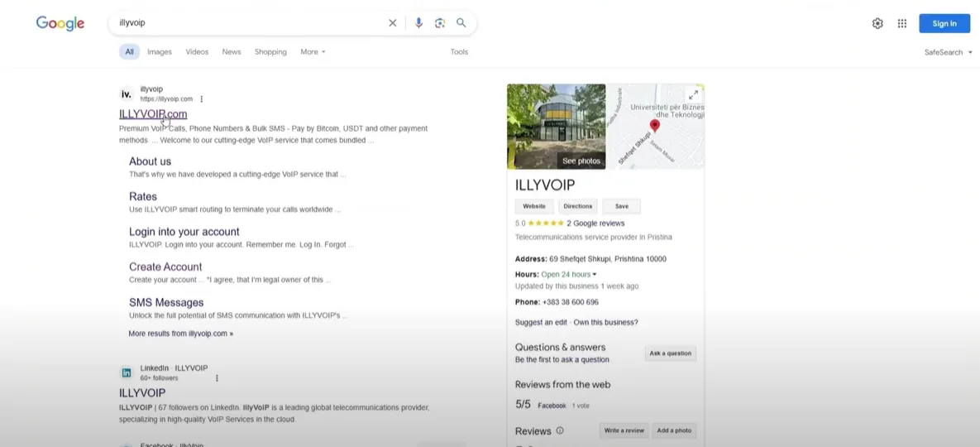
Task: Switch to the News tab
Action: coord(232,52)
